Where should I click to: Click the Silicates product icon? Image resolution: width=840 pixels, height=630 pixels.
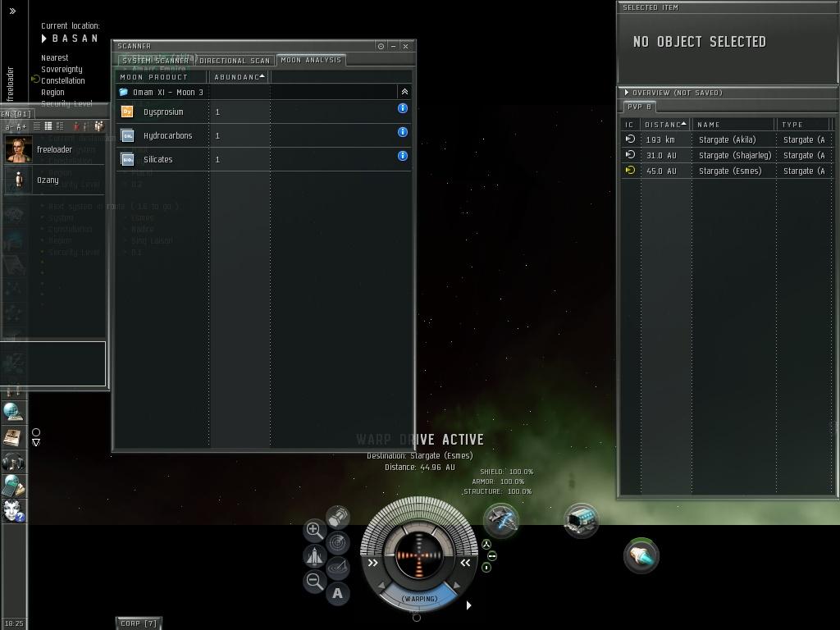click(127, 159)
